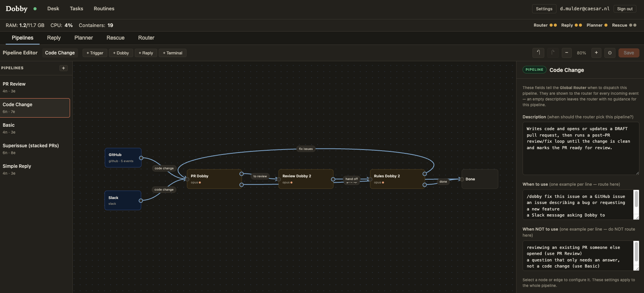Click the Code Change pipeline name field
The height and width of the screenshot is (293, 644).
tap(60, 53)
